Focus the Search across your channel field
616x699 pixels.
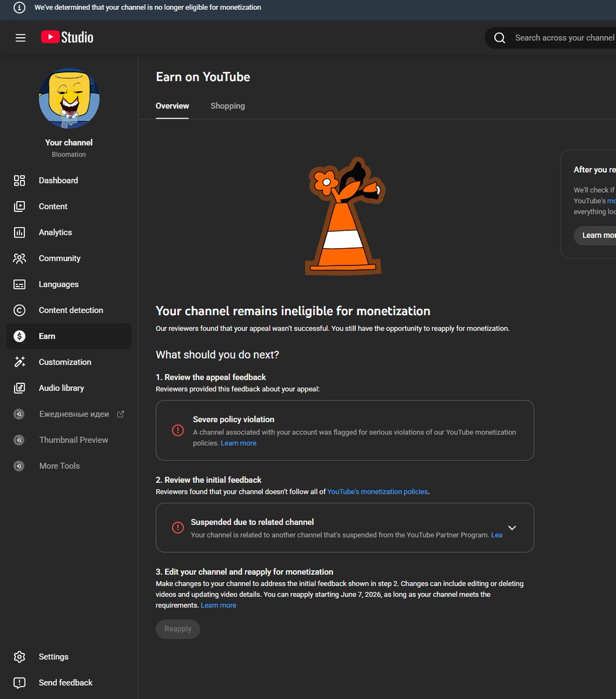click(x=564, y=38)
